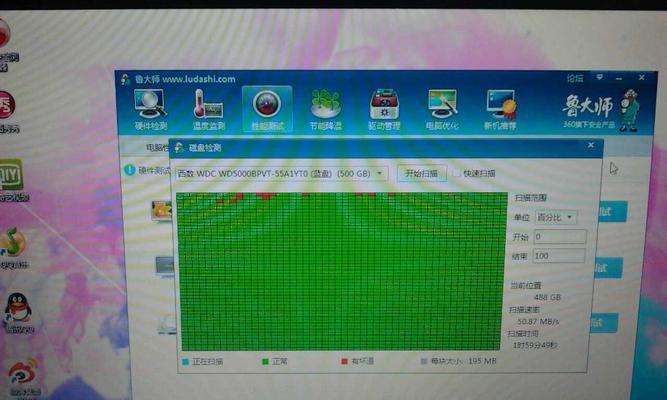Minimize the 鲁大师 main window
The image size is (667, 400).
(x=619, y=78)
